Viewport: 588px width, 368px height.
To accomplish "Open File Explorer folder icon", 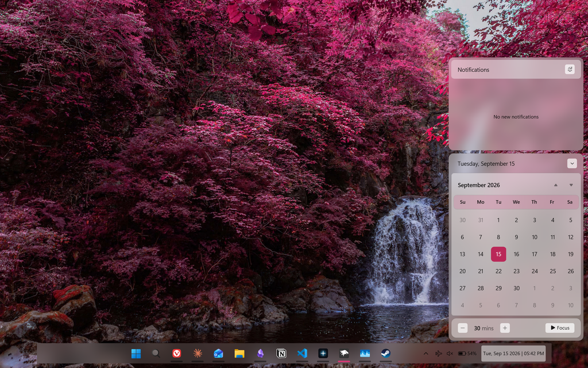I will coord(239,354).
